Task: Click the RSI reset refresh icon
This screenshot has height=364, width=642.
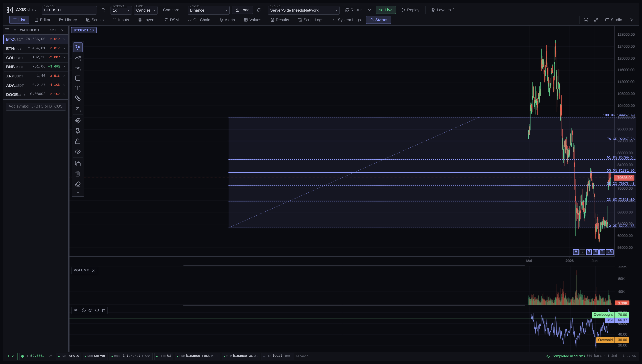Action: [x=97, y=311]
